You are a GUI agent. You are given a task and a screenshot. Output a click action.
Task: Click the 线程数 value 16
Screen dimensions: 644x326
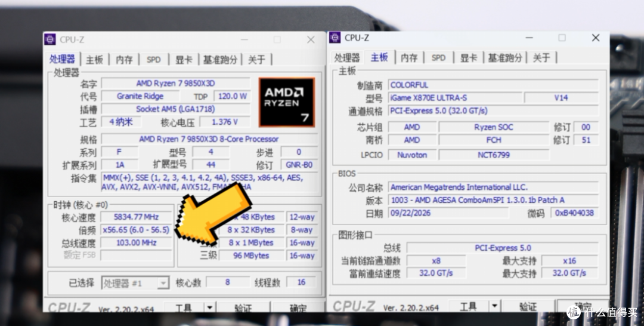click(x=302, y=282)
